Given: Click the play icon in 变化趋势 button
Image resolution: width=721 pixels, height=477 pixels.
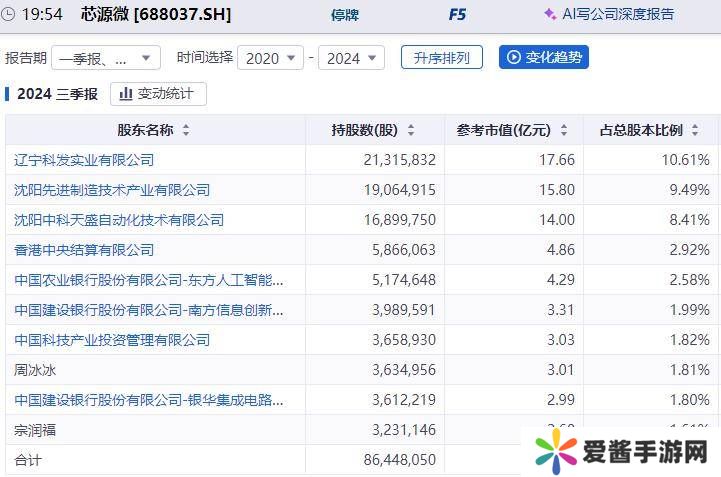Looking at the screenshot, I should pos(514,57).
